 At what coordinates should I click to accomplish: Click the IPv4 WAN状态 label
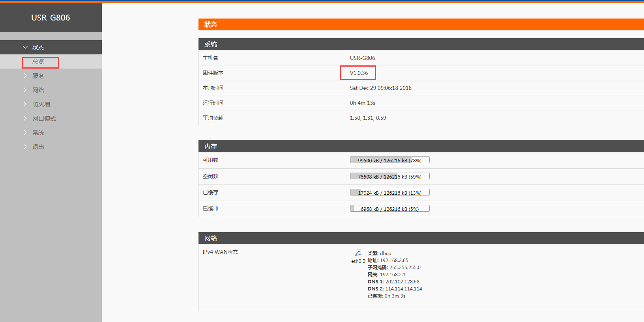[220, 252]
